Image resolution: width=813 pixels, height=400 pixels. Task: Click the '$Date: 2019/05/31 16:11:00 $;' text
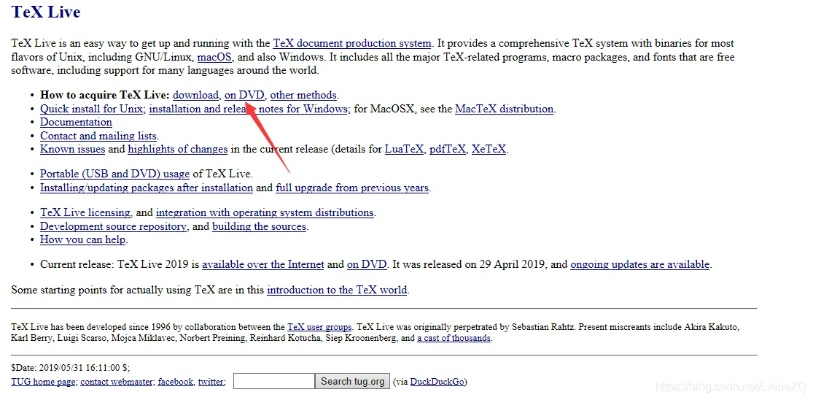coord(71,368)
